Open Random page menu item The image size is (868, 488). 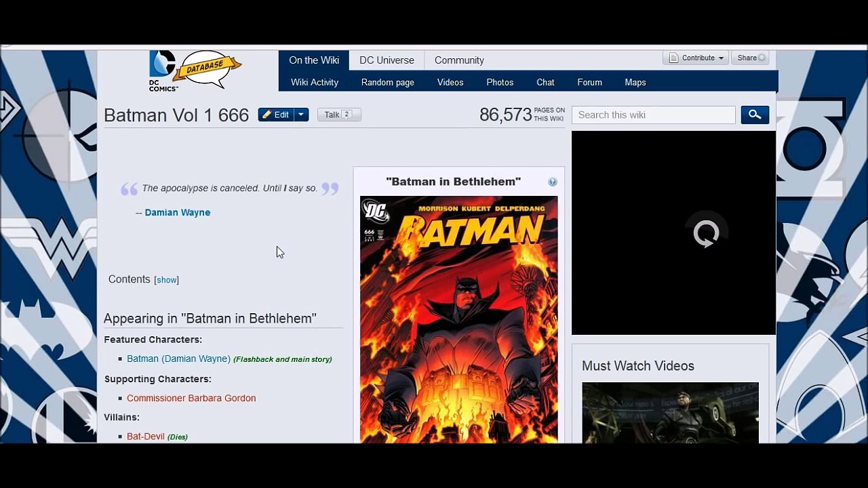coord(388,82)
